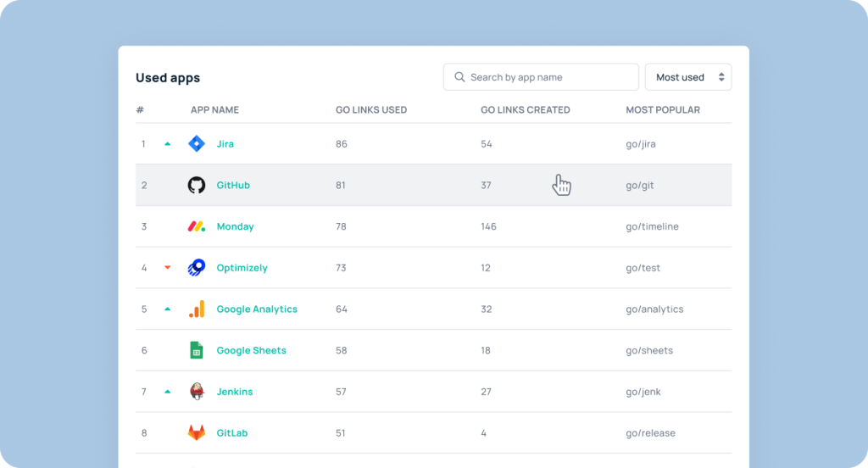Click the green up arrow beside Jira
The width and height of the screenshot is (868, 468).
[x=167, y=144]
